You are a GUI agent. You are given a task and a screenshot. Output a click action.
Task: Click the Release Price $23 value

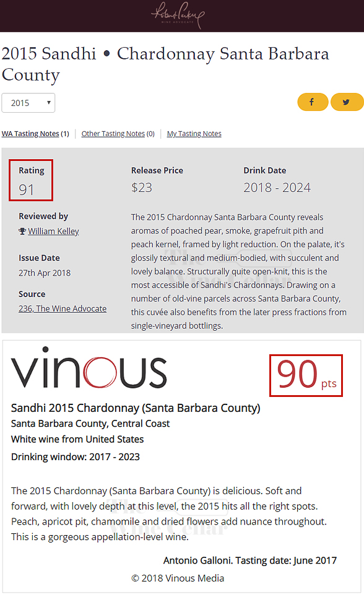pos(142,187)
